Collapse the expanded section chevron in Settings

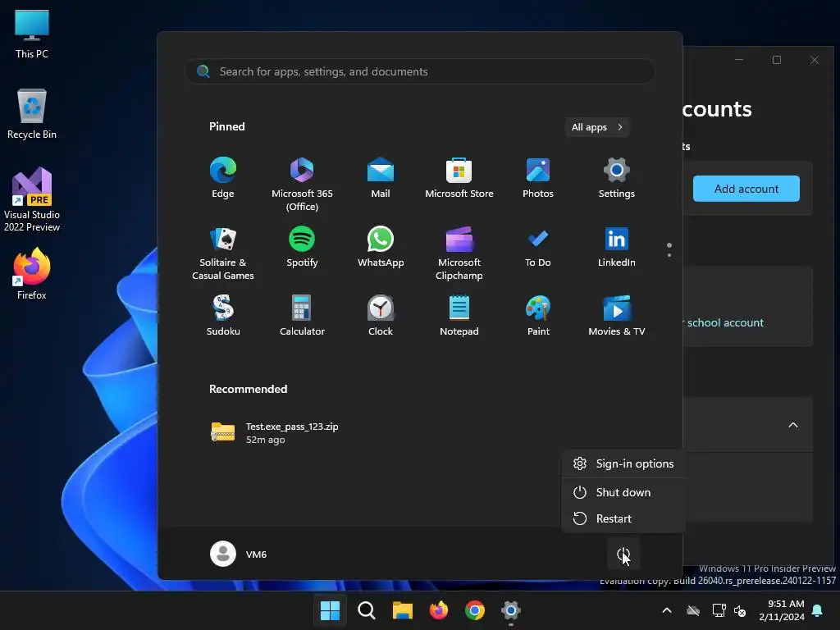(x=793, y=426)
